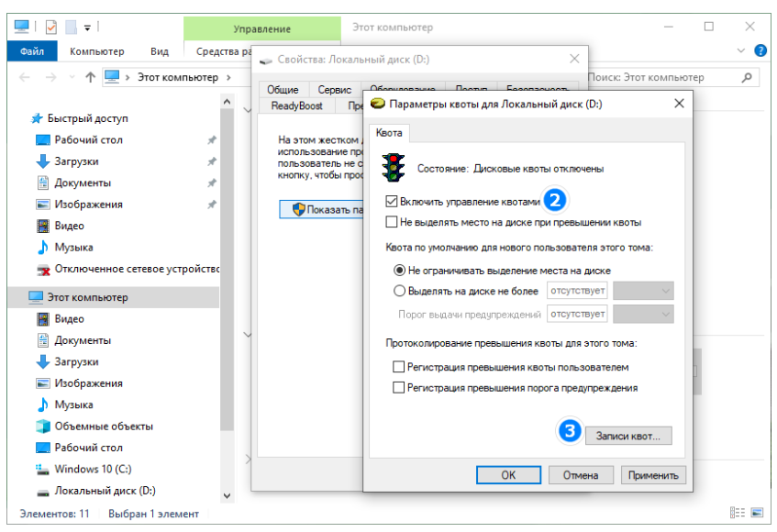This screenshot has height=532, width=777.
Task: Click the navigation pane vertical scrollbar thumb
Action: tap(227, 270)
